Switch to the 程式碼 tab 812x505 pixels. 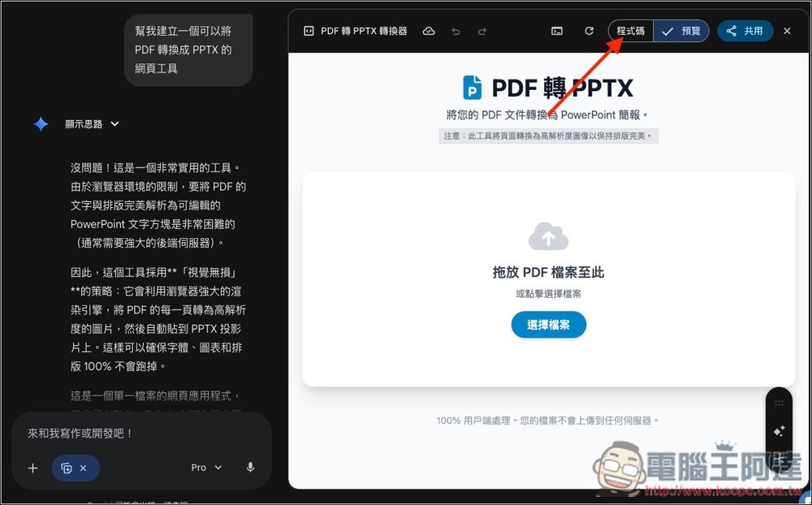pyautogui.click(x=631, y=31)
